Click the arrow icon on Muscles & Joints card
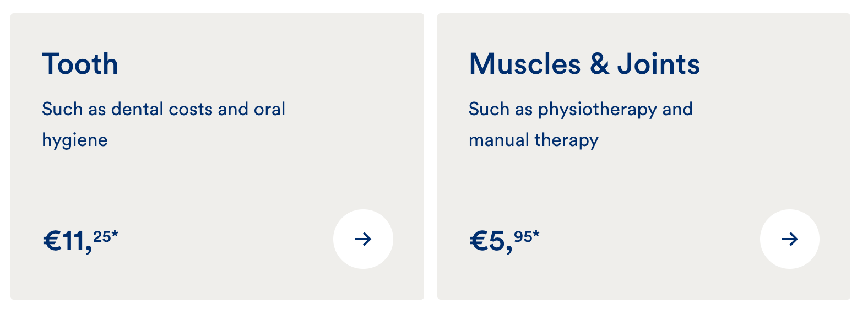This screenshot has width=868, height=314. (789, 239)
